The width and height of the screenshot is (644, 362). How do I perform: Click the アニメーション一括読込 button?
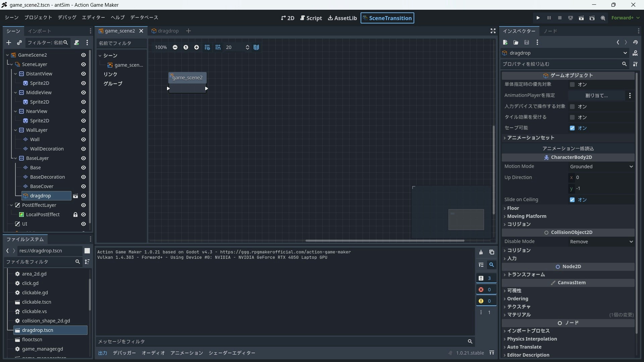[x=568, y=148]
